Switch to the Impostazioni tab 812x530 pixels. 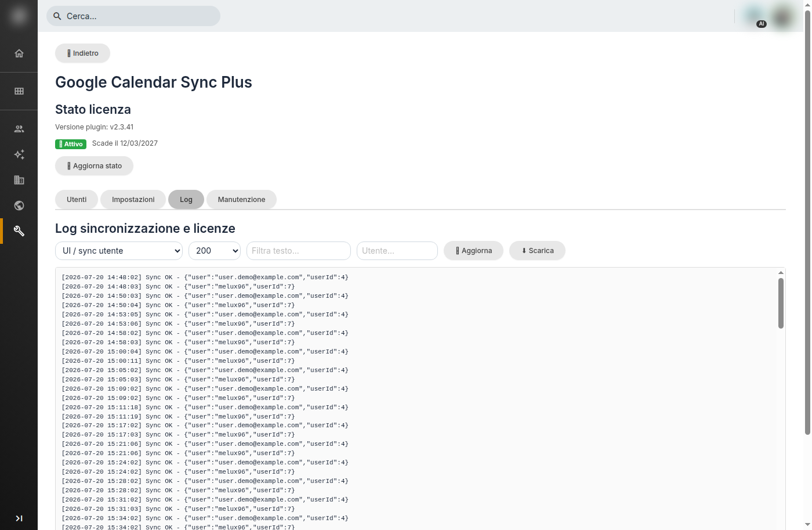(x=133, y=200)
